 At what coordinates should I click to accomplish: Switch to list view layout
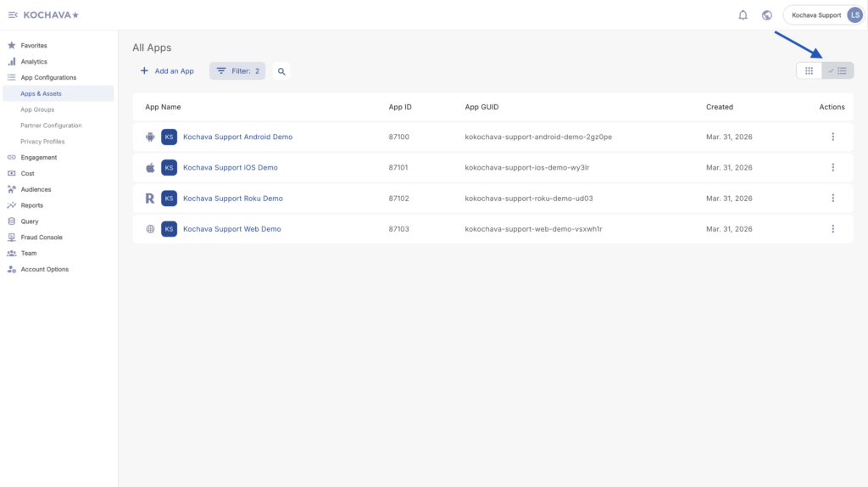[838, 70]
